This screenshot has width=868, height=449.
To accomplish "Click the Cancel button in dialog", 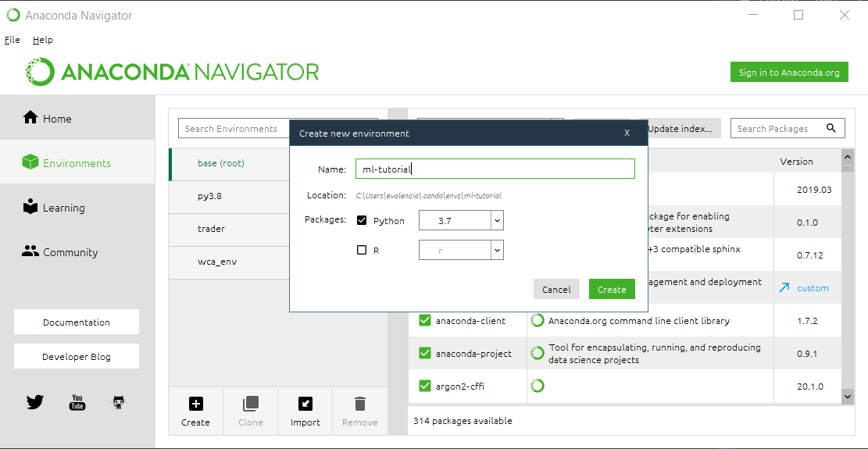I will click(556, 289).
